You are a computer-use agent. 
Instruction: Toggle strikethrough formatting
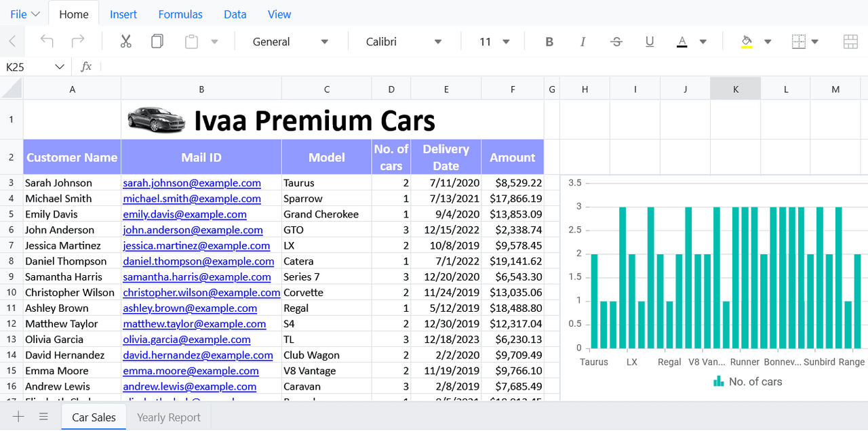(x=616, y=42)
